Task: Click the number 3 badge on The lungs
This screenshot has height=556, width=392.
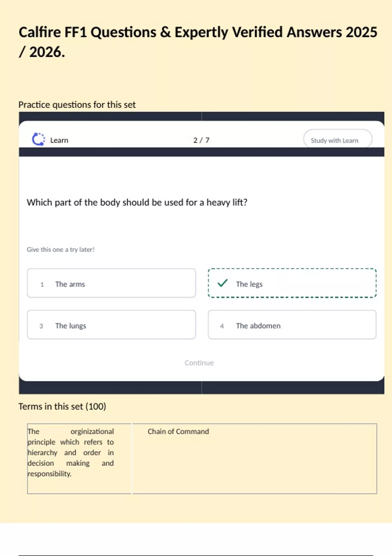Action: [x=41, y=326]
